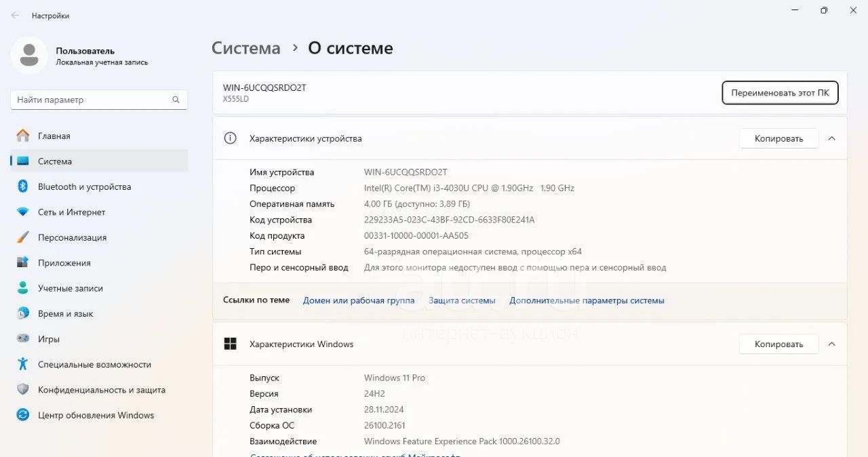868x457 pixels.
Task: Click the Bluetooth icon in sidebar
Action: tap(22, 186)
